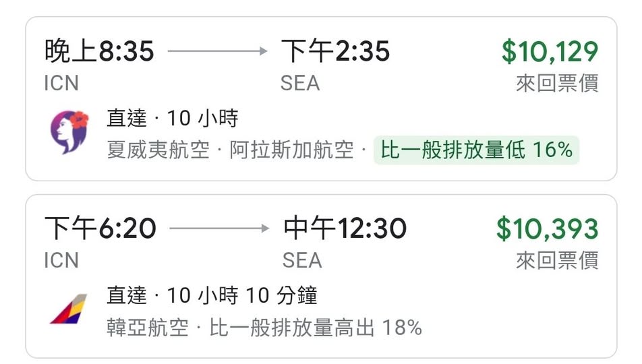Click ICN under the 晚上8:35 departure
This screenshot has width=642, height=364.
pyautogui.click(x=61, y=84)
